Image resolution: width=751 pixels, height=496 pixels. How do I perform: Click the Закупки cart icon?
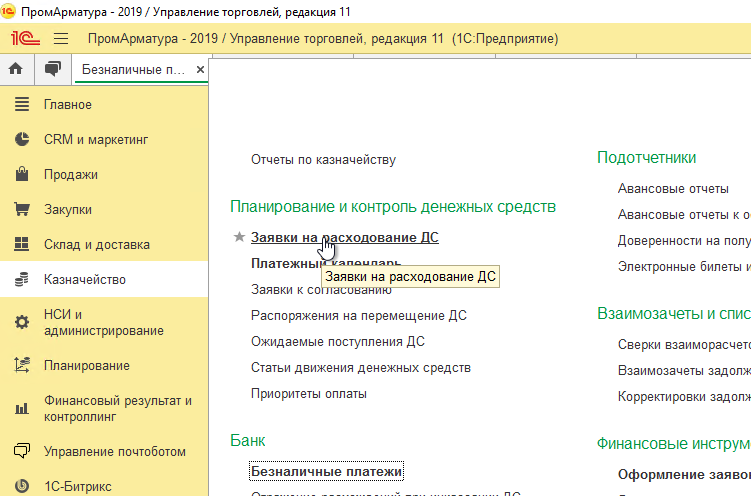coord(22,209)
